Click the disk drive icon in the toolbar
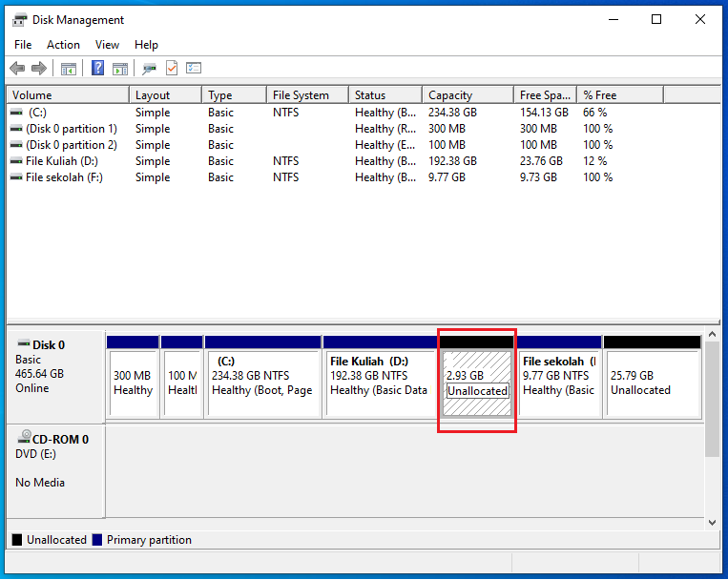The width and height of the screenshot is (728, 580). [x=149, y=69]
